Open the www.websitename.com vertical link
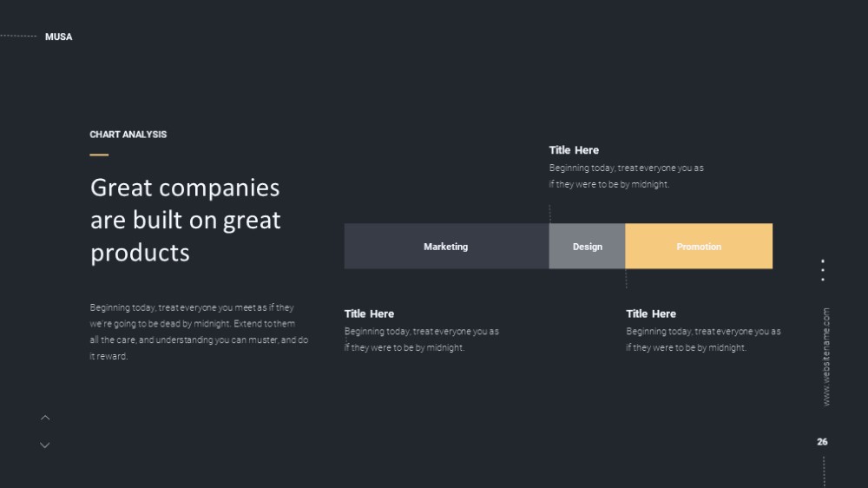Viewport: 868px width, 488px height. click(826, 357)
